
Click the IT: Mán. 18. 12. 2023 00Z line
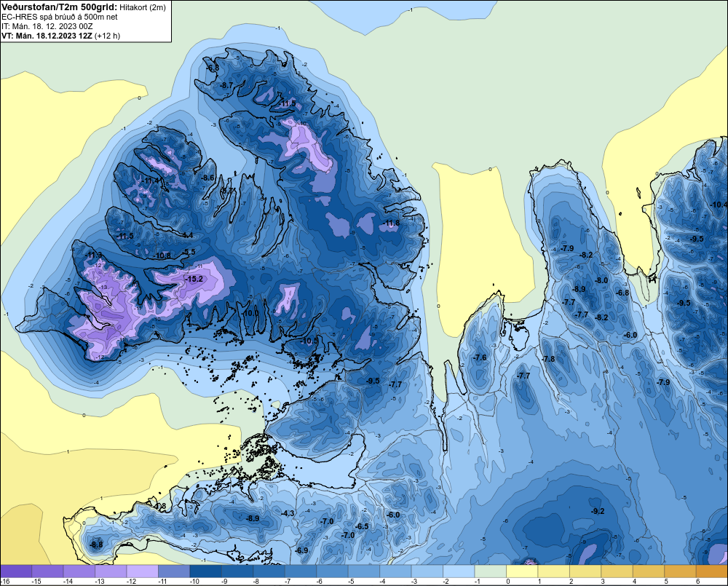(x=47, y=26)
